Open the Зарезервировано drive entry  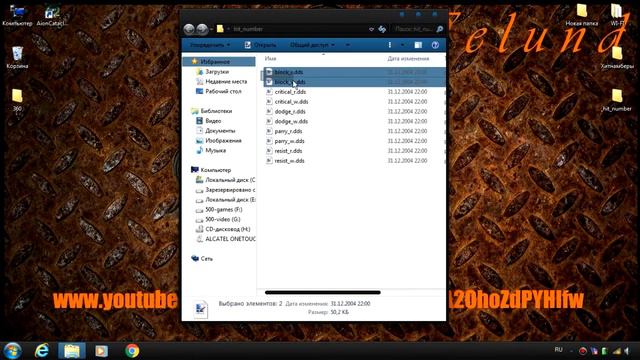point(230,190)
